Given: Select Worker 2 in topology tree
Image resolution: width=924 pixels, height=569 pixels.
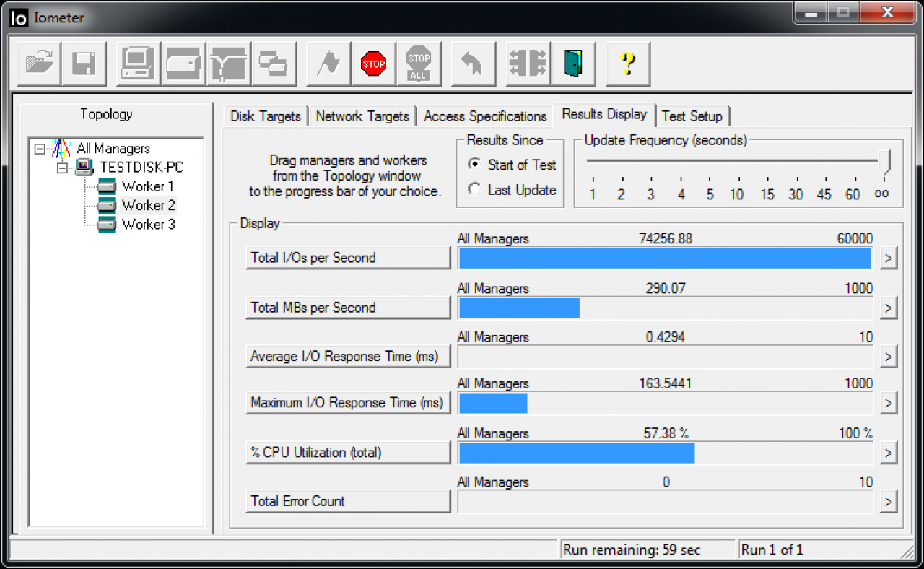Looking at the screenshot, I should 149,206.
